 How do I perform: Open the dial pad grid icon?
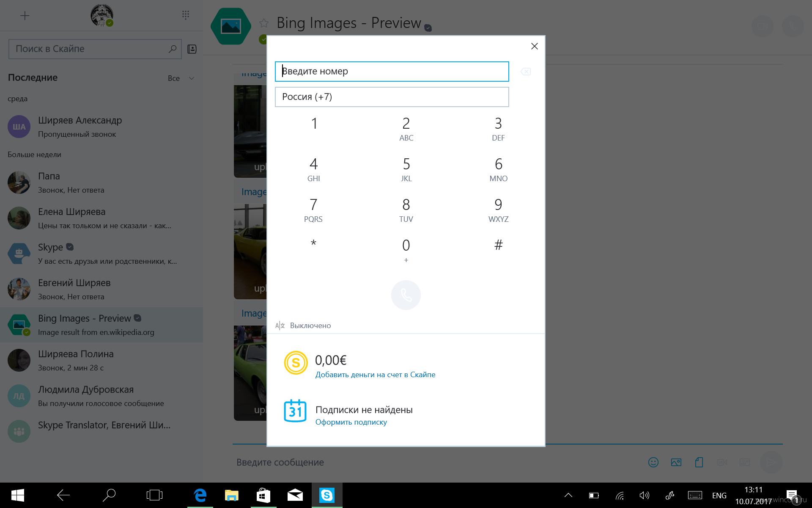pos(185,15)
